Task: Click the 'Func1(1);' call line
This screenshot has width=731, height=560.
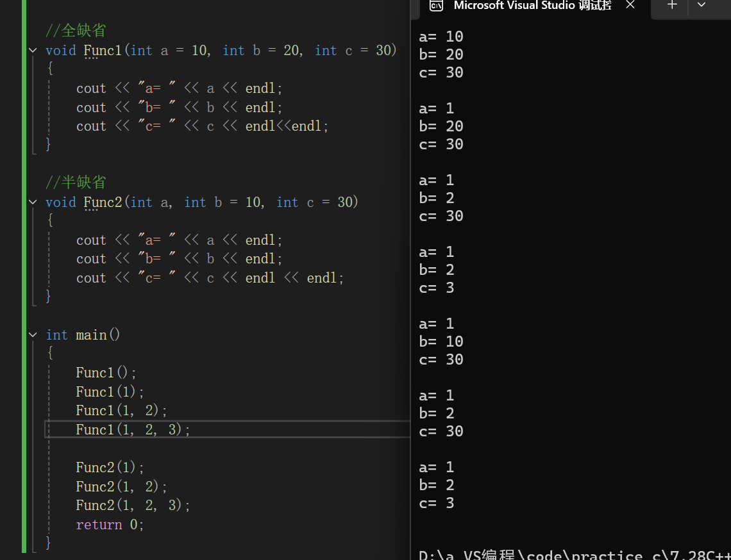Action: (110, 392)
